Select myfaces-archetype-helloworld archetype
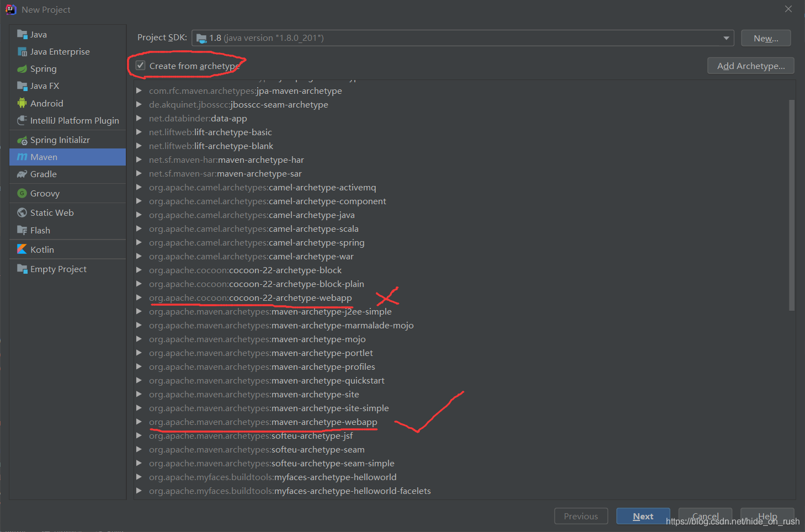The height and width of the screenshot is (532, 805). click(x=273, y=477)
